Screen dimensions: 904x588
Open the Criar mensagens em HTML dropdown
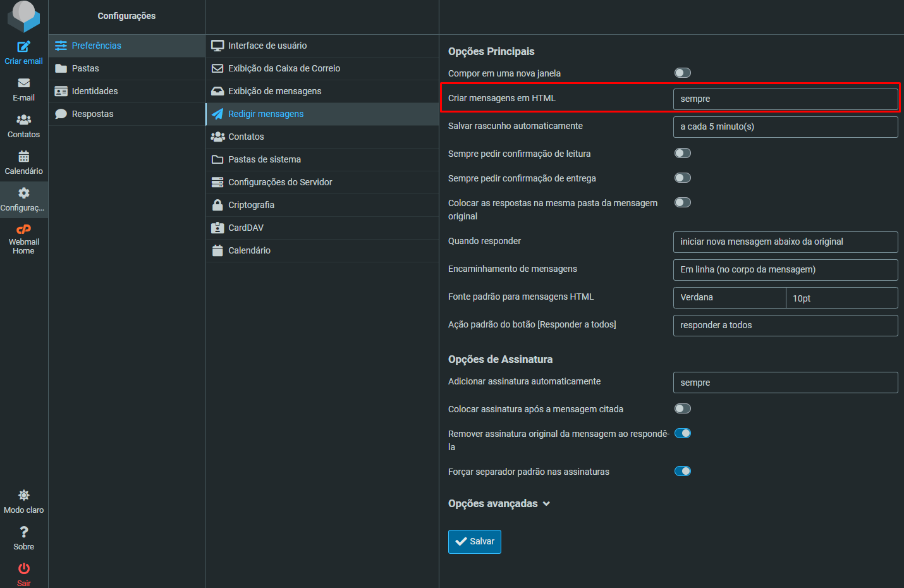point(785,99)
